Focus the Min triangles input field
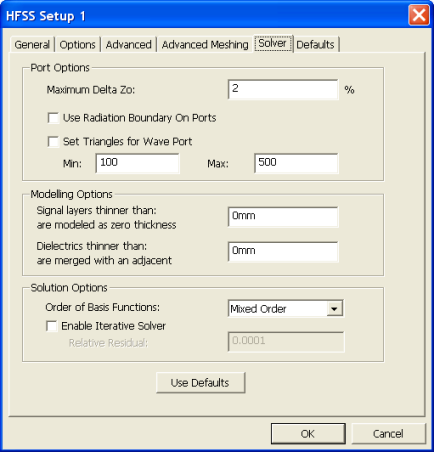The image size is (434, 452). (x=137, y=163)
